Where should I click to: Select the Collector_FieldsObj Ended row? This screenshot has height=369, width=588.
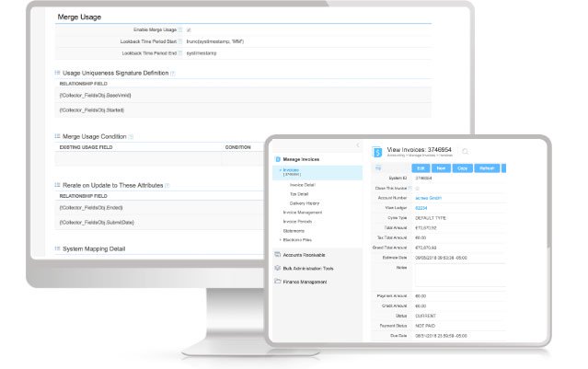coord(160,207)
